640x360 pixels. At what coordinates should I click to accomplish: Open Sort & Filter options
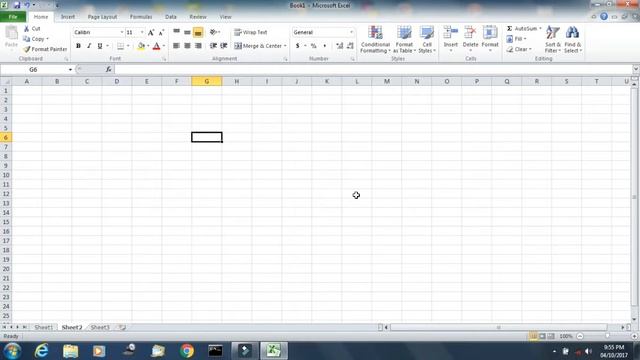[553, 39]
